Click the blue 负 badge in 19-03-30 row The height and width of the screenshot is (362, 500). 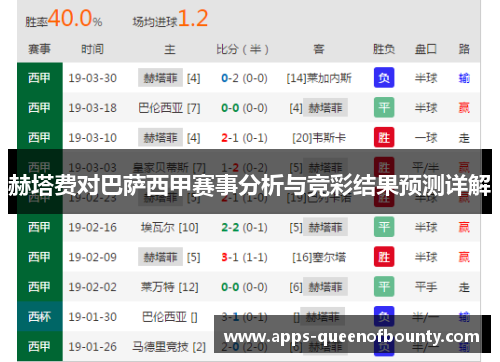click(384, 78)
